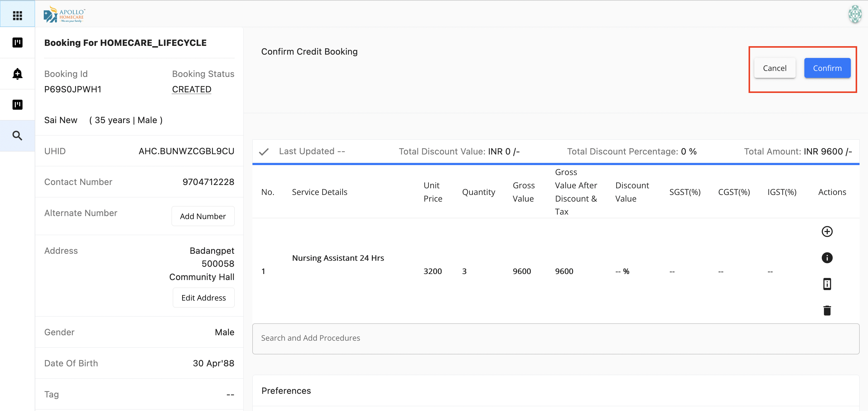
Task: Click the checkmark beside Last Updated
Action: coord(264,152)
